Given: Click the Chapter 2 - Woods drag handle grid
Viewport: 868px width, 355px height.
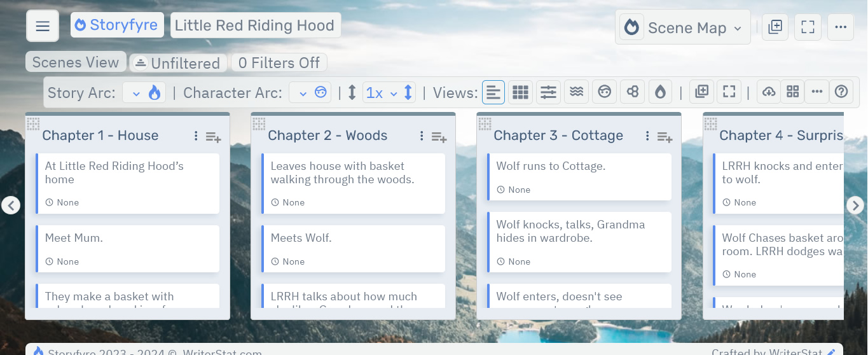Looking at the screenshot, I should pos(259,123).
